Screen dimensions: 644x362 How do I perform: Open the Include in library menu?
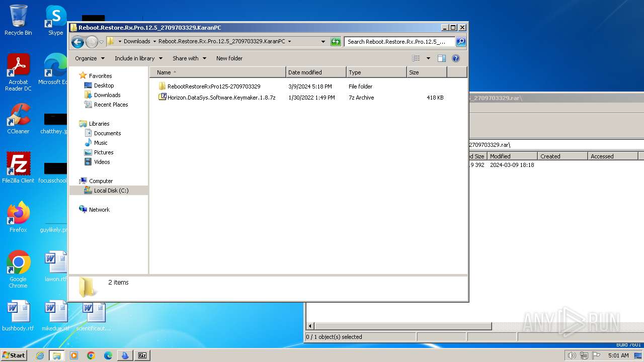click(x=138, y=58)
